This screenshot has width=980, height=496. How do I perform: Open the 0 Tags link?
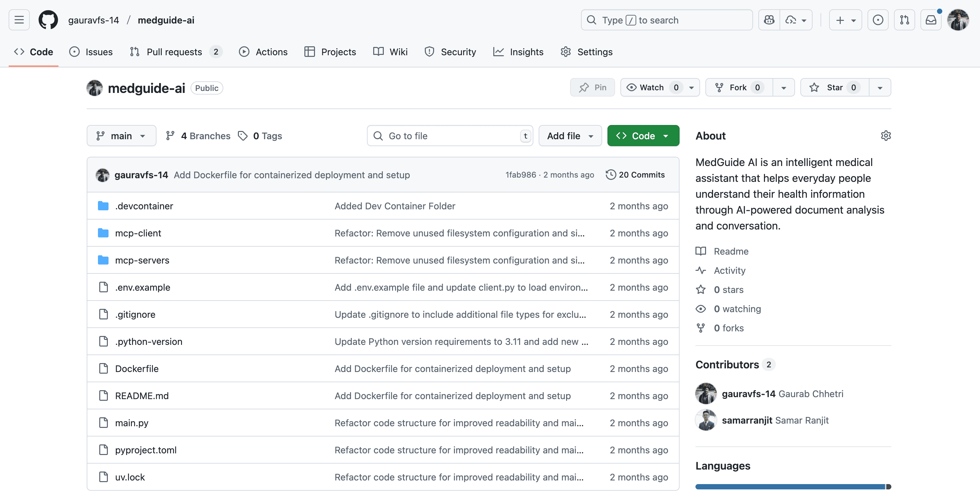point(260,136)
